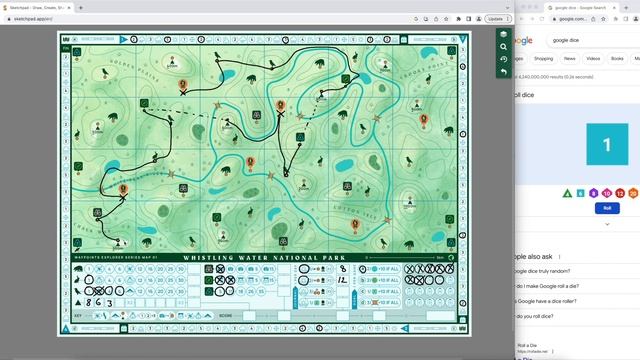Expand 'do you roll dice?' question

[x=577, y=316]
